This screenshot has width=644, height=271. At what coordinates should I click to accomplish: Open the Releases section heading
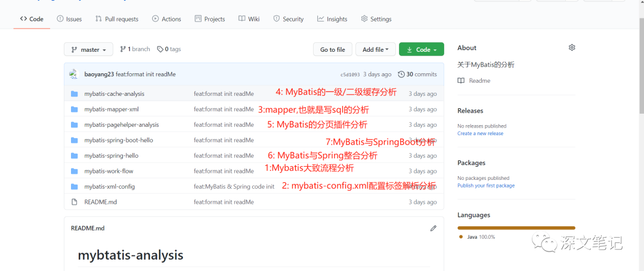click(470, 111)
